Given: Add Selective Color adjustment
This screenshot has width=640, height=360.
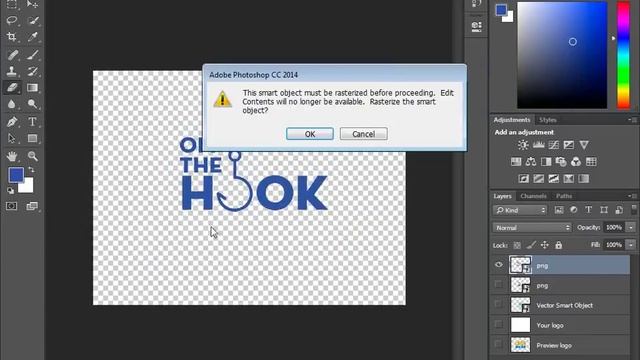Looking at the screenshot, I should [x=569, y=179].
